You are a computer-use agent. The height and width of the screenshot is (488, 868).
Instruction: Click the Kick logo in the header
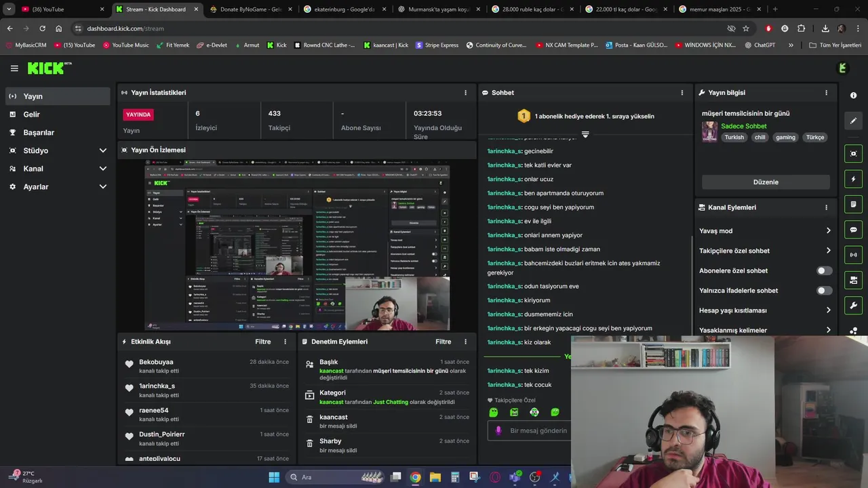point(49,68)
